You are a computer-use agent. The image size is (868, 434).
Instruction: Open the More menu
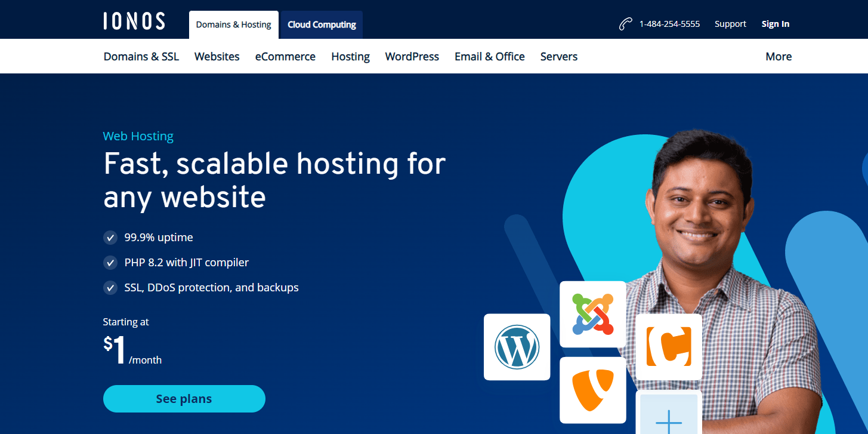(778, 56)
